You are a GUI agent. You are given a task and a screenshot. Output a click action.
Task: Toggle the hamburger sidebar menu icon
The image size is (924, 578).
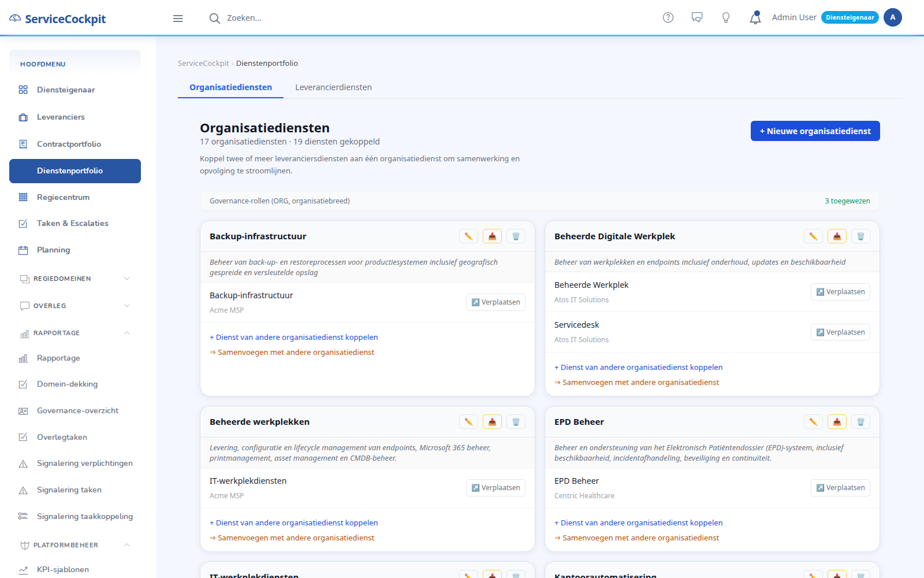tap(178, 18)
